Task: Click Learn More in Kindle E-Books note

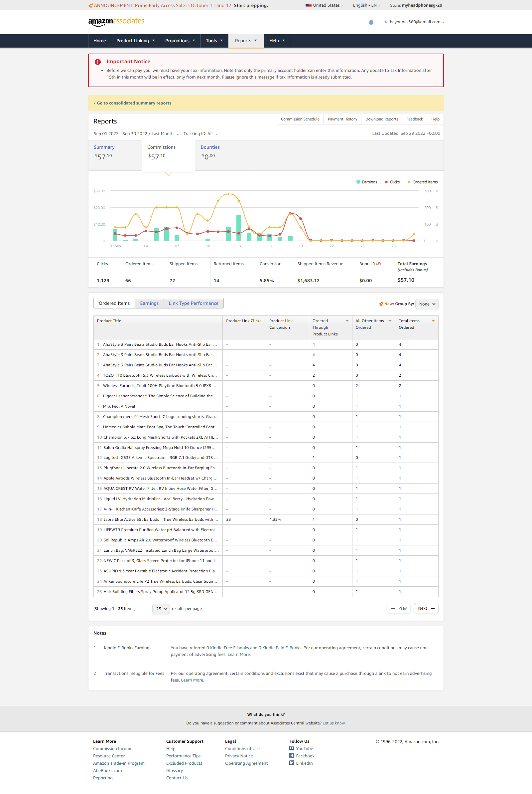Action: (239, 655)
